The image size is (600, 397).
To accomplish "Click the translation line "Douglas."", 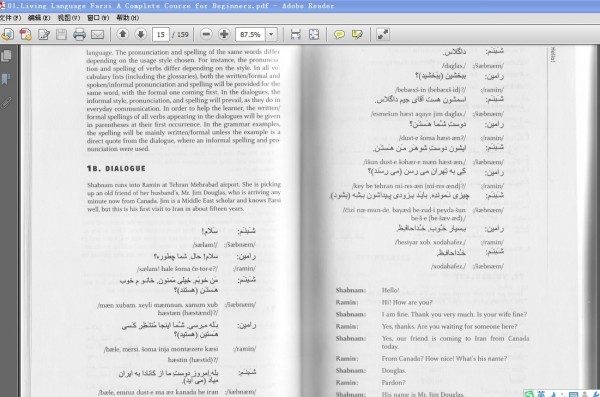I will click(x=394, y=371).
